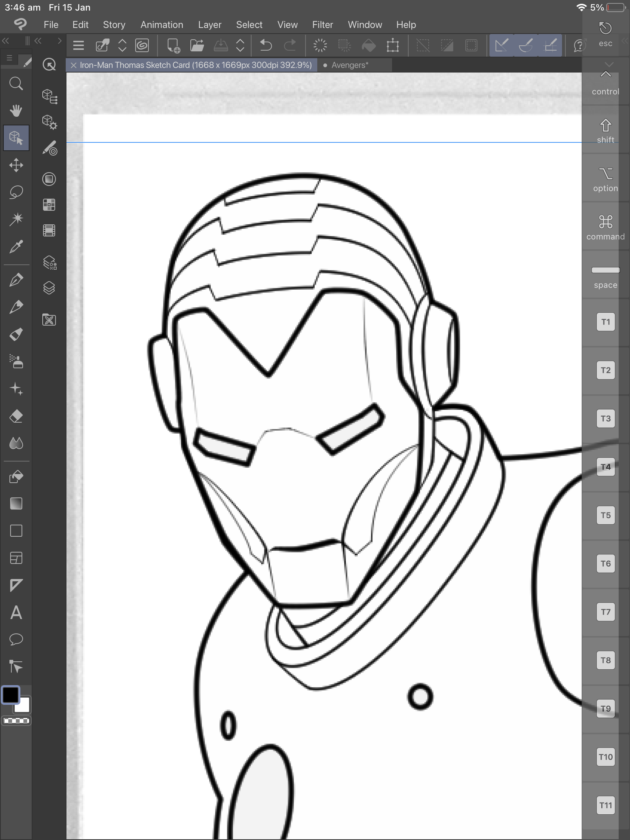
Task: Click the Redo arrow
Action: coord(290,46)
